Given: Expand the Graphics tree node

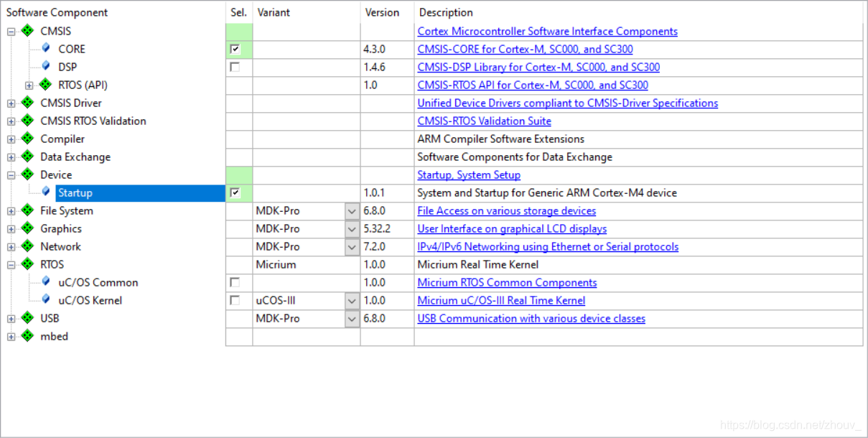Looking at the screenshot, I should [11, 229].
